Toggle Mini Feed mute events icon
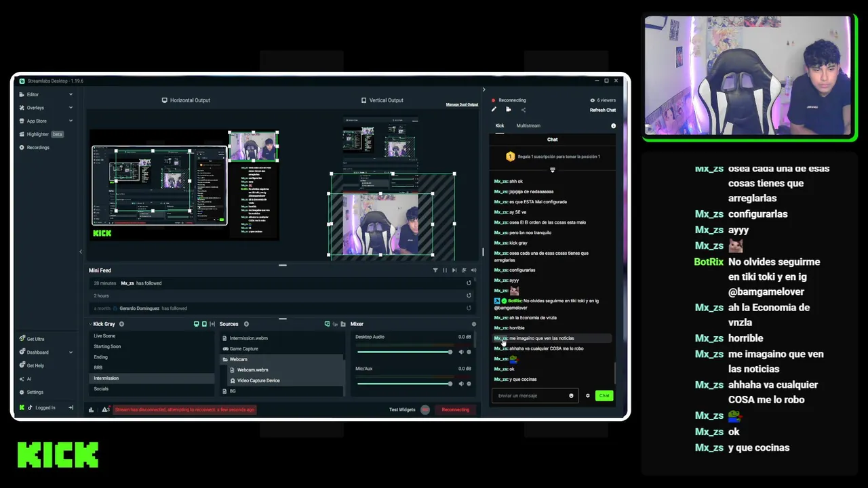 [x=464, y=270]
